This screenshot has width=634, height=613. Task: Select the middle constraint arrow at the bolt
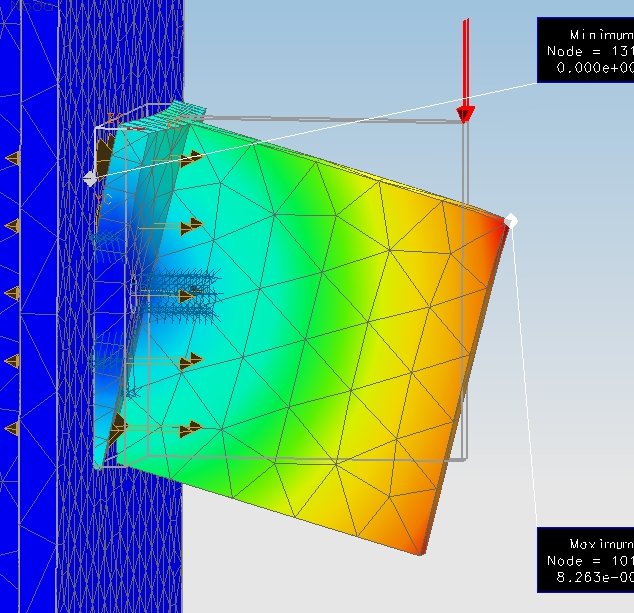(187, 296)
